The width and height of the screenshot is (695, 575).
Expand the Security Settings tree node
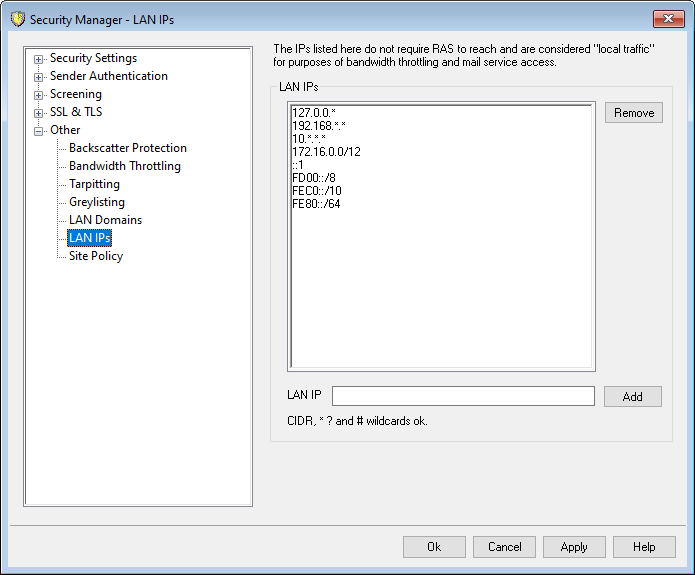39,59
